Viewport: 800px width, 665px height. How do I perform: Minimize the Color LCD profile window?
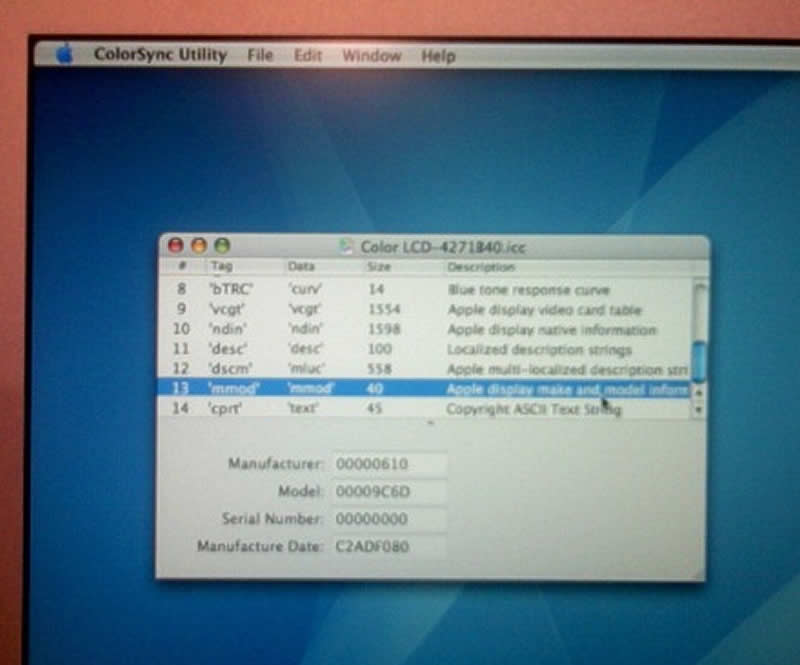(199, 246)
